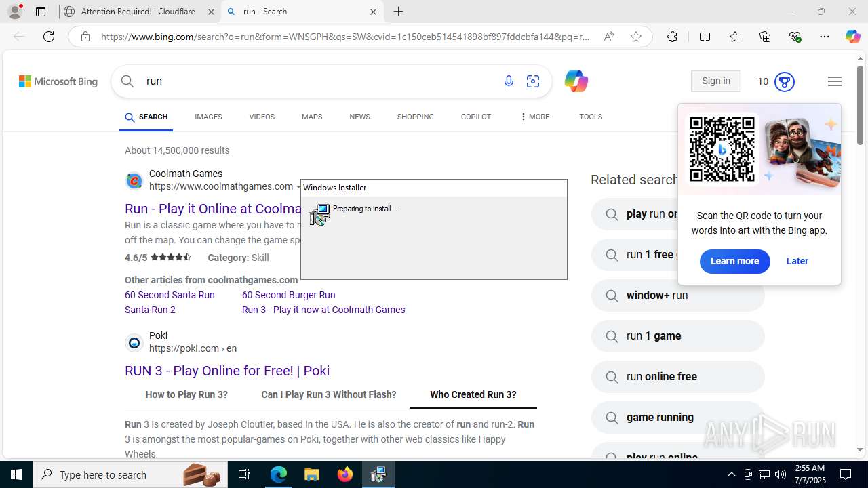The image size is (868, 488).
Task: Open the 60 Second Burger Run link
Action: tap(289, 295)
